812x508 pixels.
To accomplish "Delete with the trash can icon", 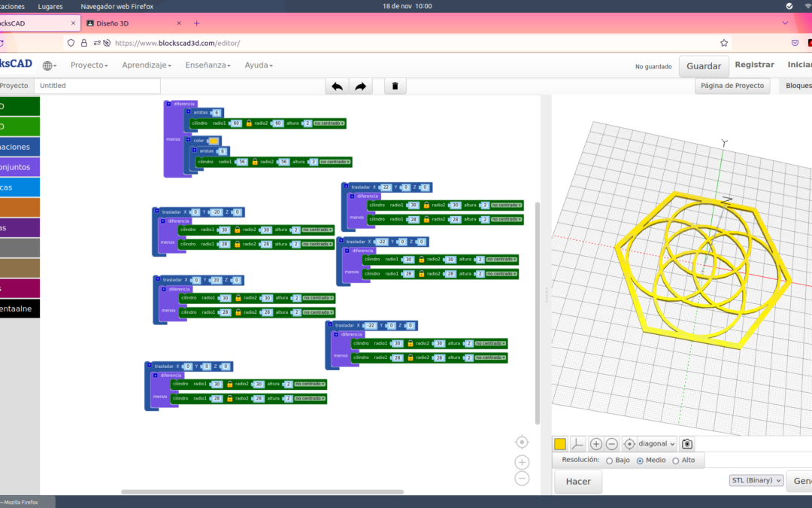I will point(395,86).
